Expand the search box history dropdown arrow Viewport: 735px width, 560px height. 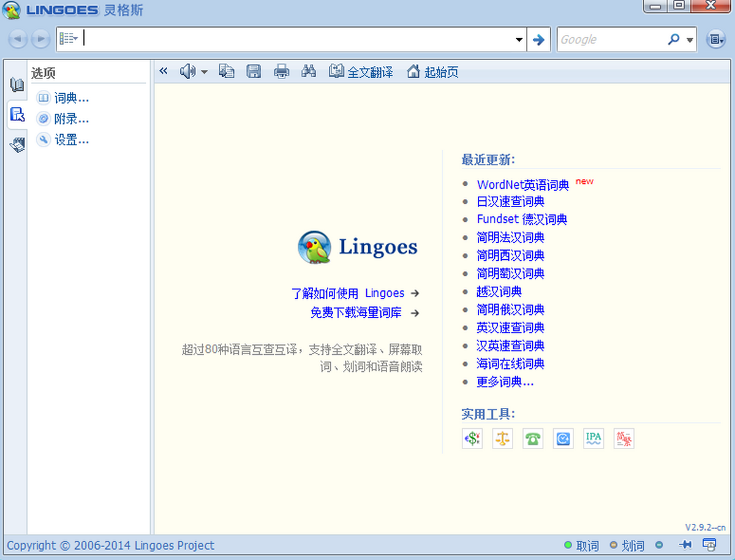(x=519, y=40)
